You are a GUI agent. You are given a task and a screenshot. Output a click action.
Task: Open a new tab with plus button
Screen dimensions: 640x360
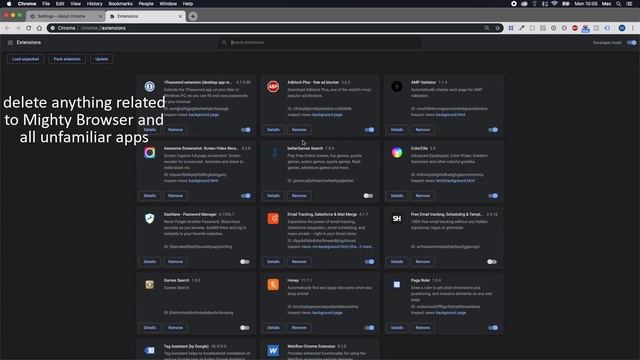(x=193, y=16)
